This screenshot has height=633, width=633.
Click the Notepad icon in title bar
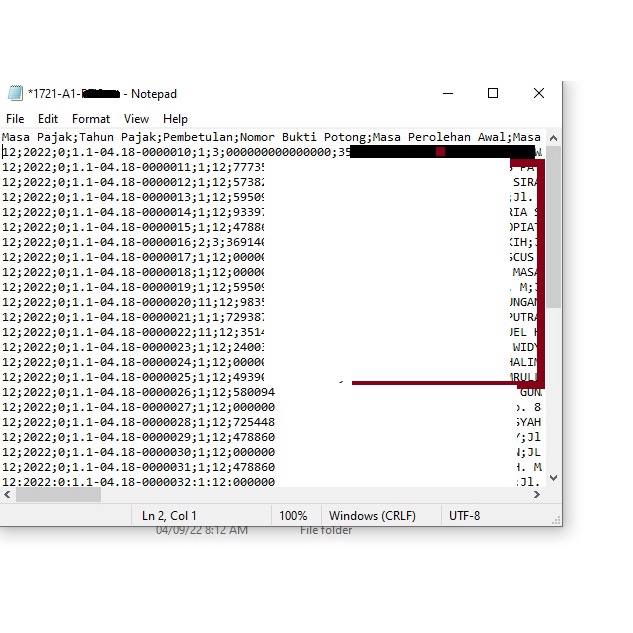(15, 93)
